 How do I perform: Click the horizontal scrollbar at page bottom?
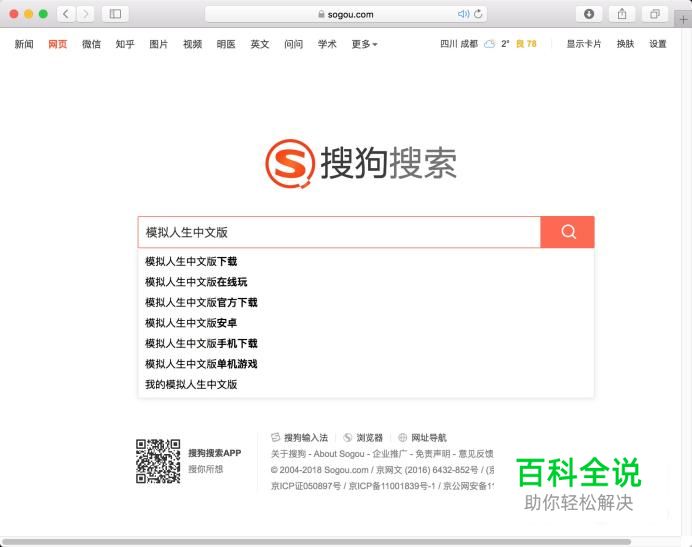point(316,542)
